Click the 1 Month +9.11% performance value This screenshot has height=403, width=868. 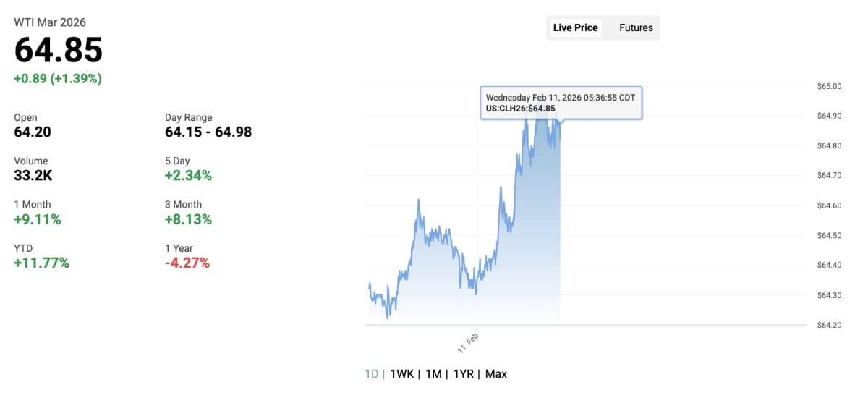38,219
